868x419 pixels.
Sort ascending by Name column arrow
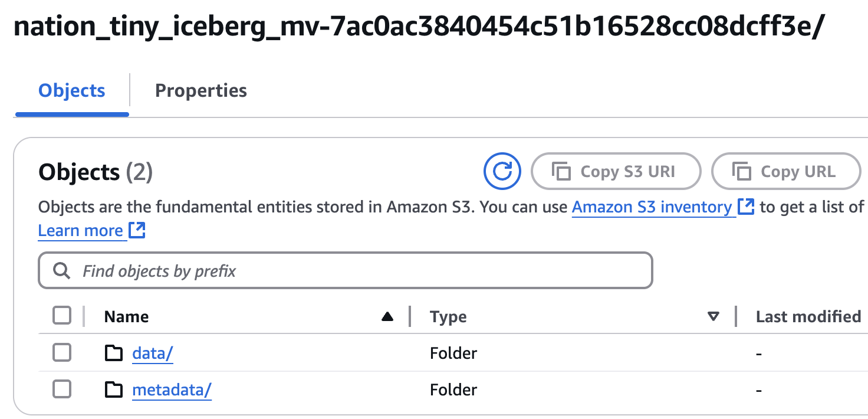click(387, 317)
